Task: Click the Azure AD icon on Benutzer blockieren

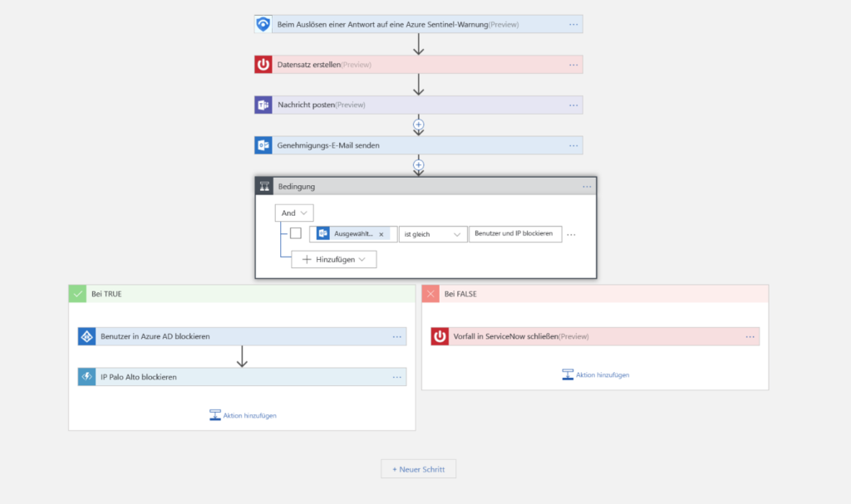Action: click(x=86, y=336)
